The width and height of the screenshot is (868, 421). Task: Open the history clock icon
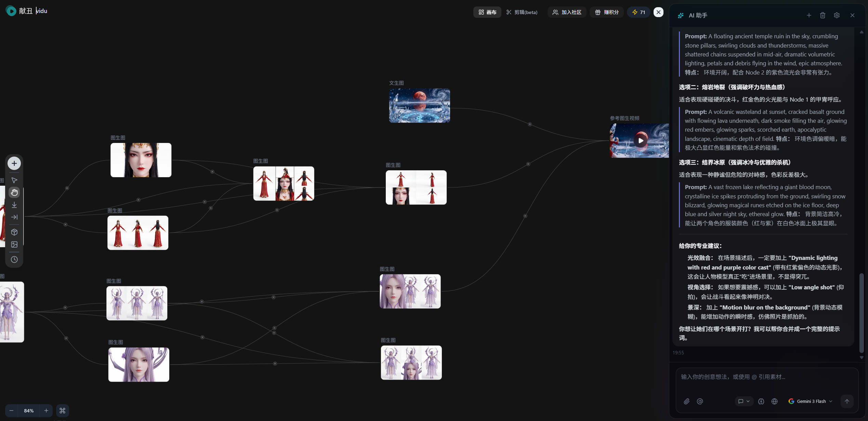pyautogui.click(x=14, y=260)
